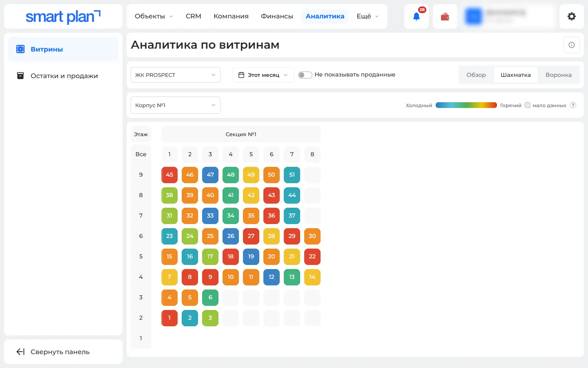Select yellow apartment cell 14

click(312, 277)
